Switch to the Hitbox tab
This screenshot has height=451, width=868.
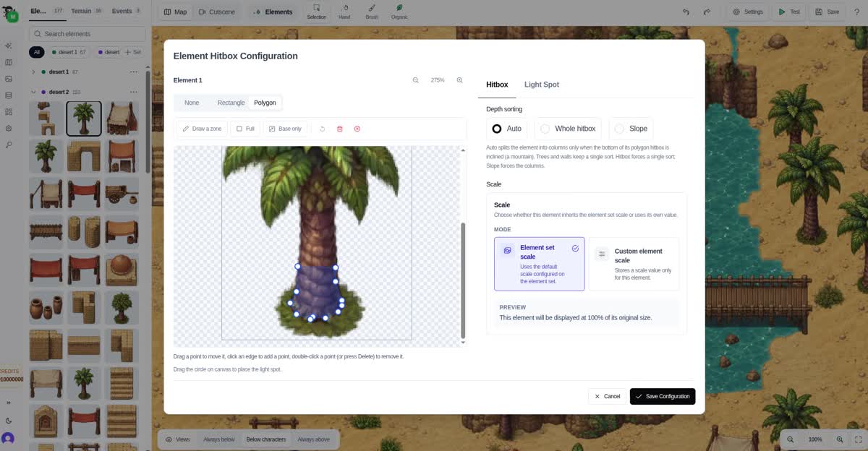(497, 85)
